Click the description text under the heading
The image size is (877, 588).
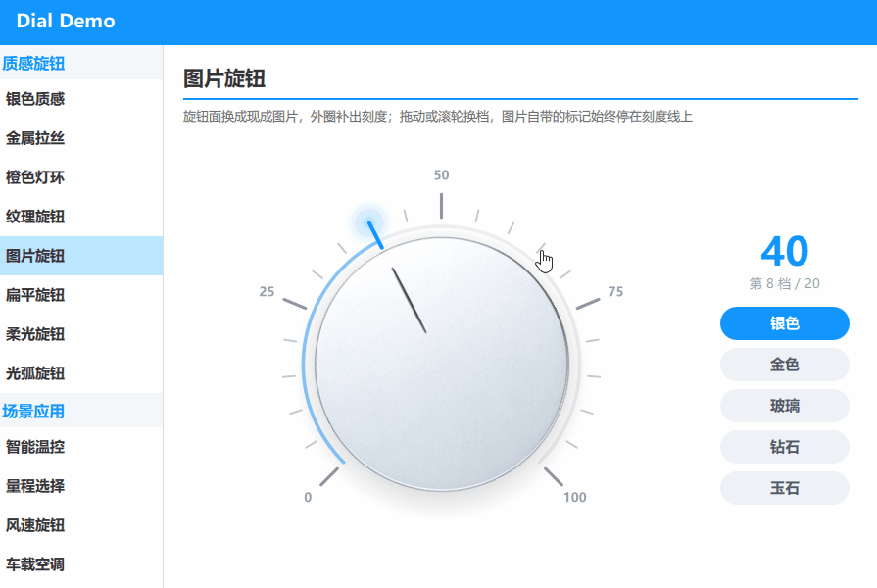(437, 117)
